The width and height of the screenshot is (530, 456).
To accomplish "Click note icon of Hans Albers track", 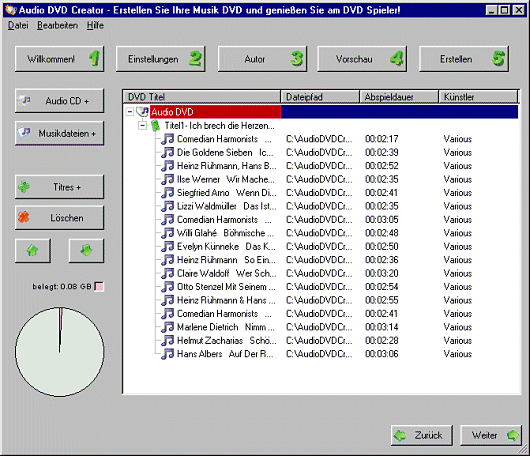I will coord(167,354).
